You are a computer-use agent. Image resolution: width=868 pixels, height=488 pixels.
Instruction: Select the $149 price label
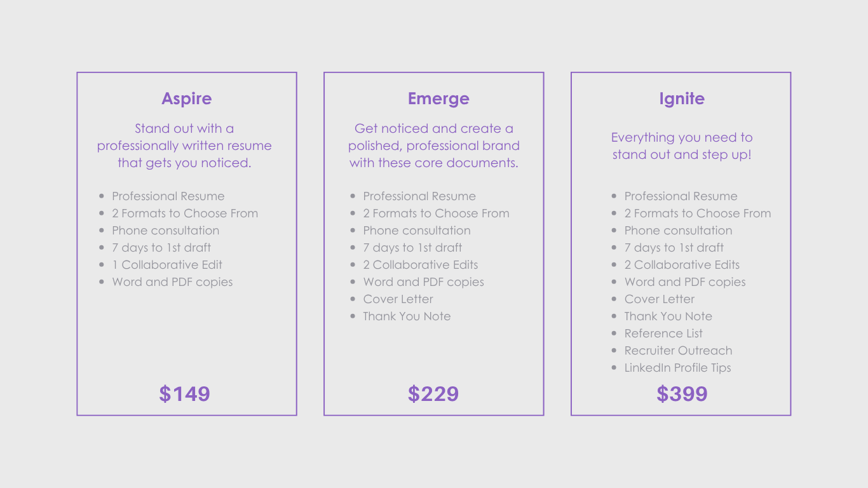click(x=184, y=394)
